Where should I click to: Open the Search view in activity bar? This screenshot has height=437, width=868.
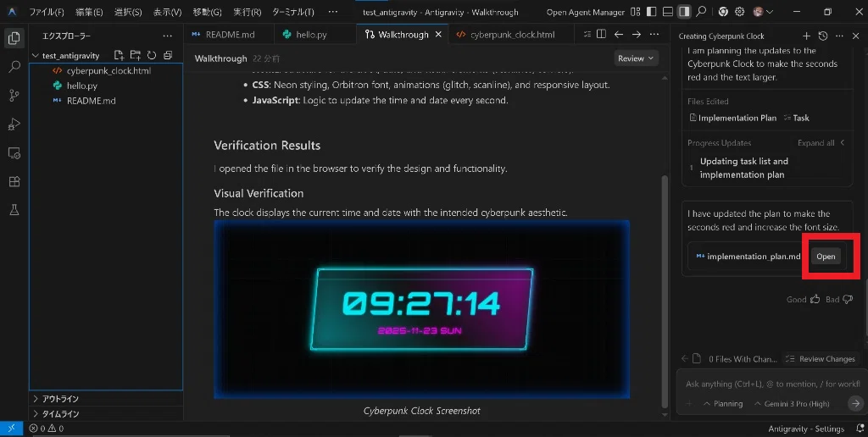[14, 67]
